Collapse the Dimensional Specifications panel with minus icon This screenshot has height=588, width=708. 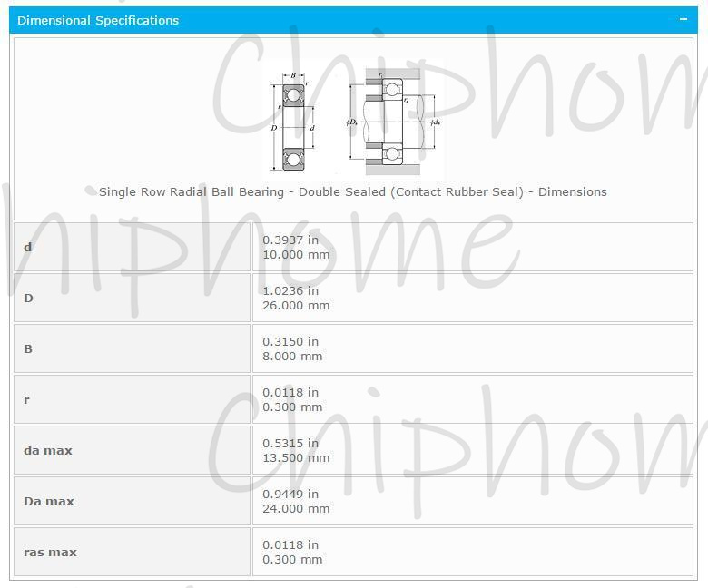coord(683,20)
